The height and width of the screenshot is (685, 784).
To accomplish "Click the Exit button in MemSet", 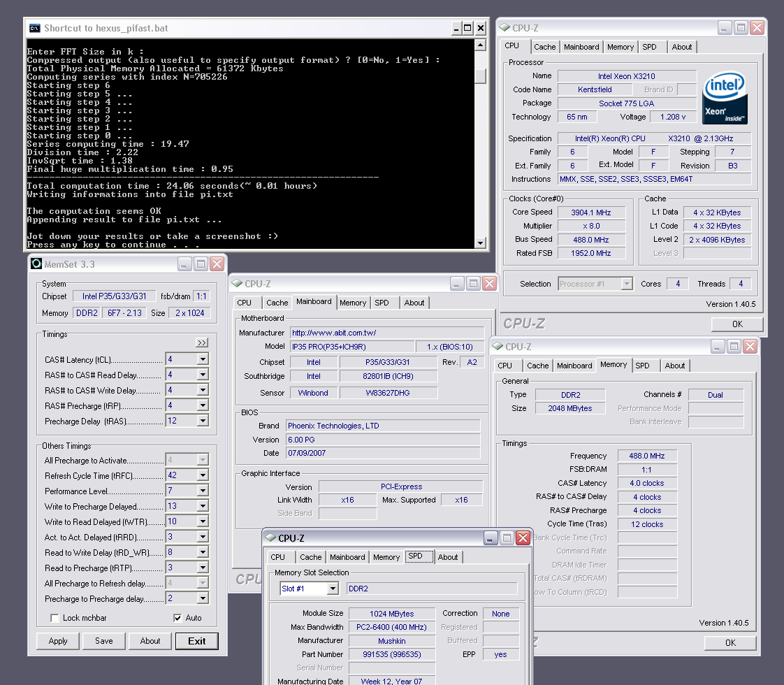I will [196, 641].
